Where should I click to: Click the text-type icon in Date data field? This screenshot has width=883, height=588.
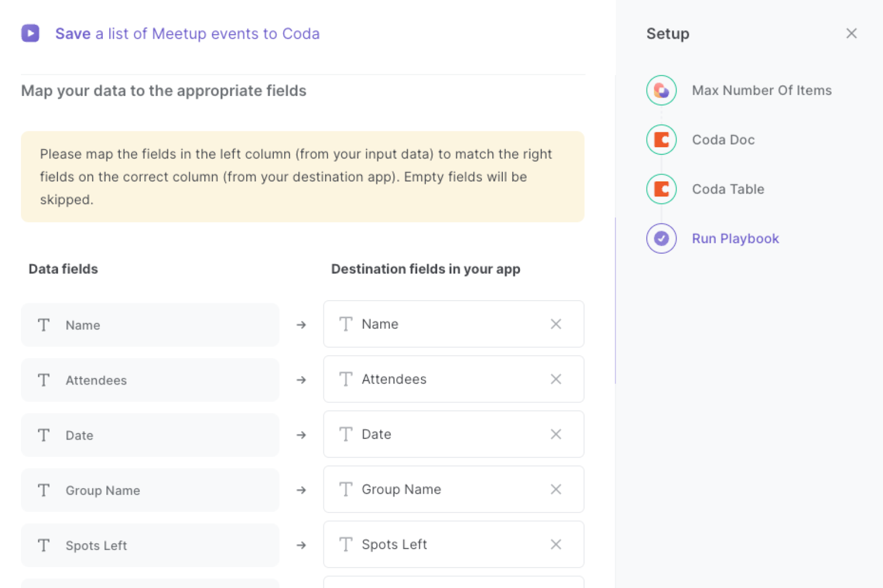pos(44,435)
